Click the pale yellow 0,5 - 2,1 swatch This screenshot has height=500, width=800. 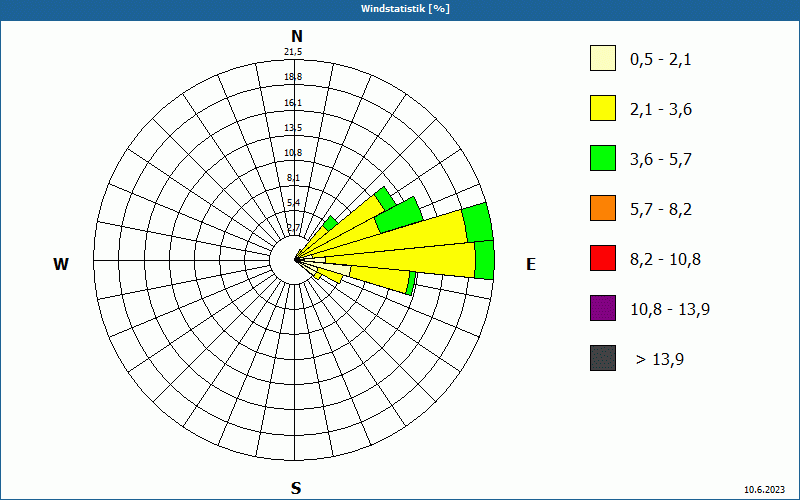tap(603, 58)
